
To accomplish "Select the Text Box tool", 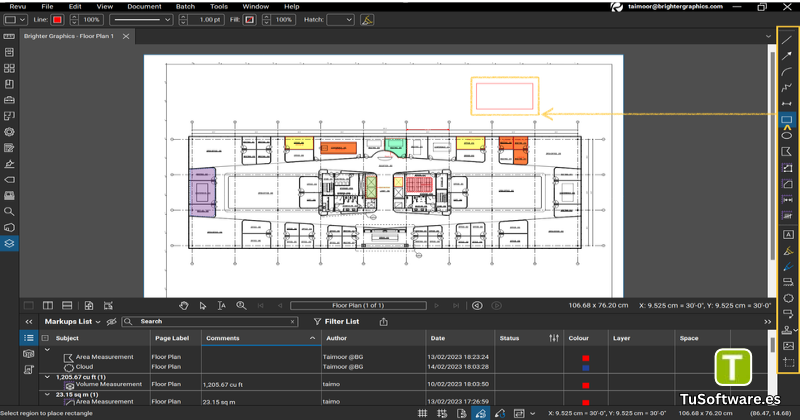I will tap(788, 235).
